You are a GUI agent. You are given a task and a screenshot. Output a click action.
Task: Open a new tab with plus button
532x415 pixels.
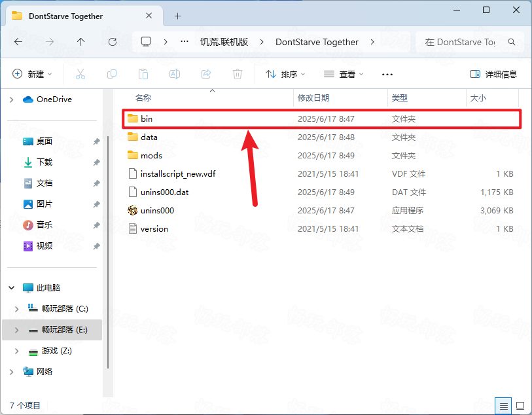tap(177, 16)
